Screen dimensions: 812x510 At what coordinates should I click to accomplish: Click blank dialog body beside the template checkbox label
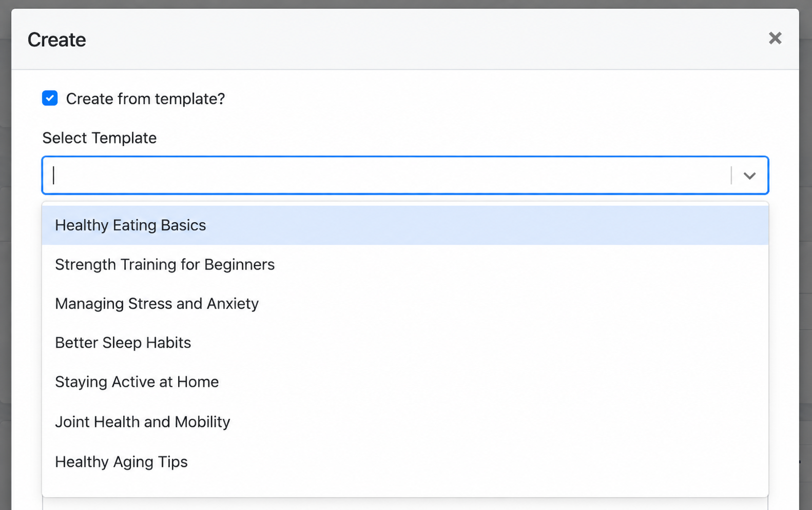[488, 99]
